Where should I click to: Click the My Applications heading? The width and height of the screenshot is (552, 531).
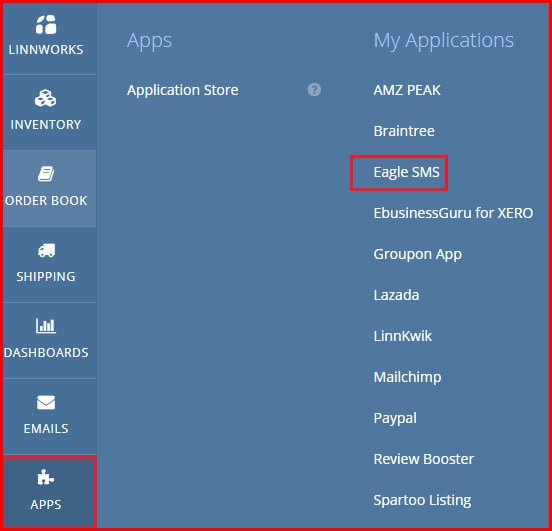coord(444,41)
